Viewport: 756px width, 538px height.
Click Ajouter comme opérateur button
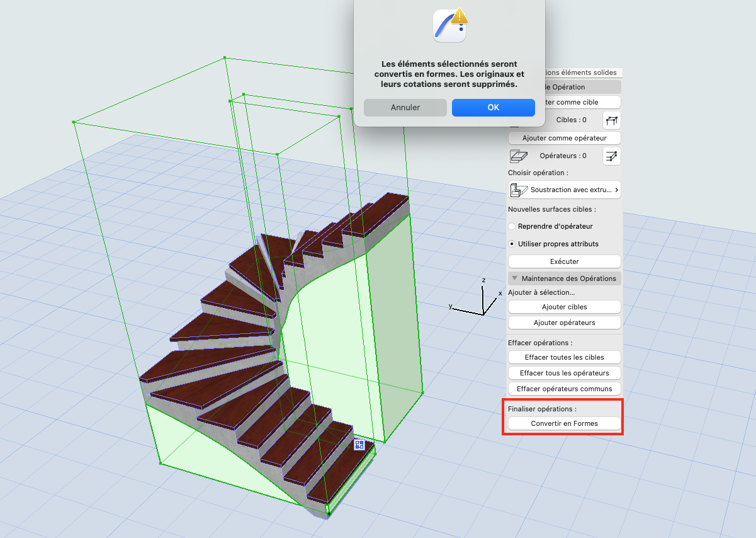point(565,138)
